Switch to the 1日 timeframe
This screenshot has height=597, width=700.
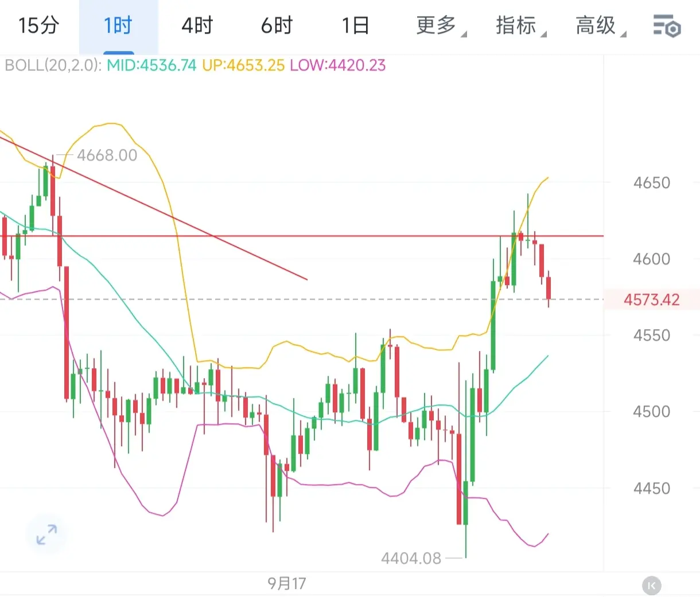pyautogui.click(x=356, y=26)
